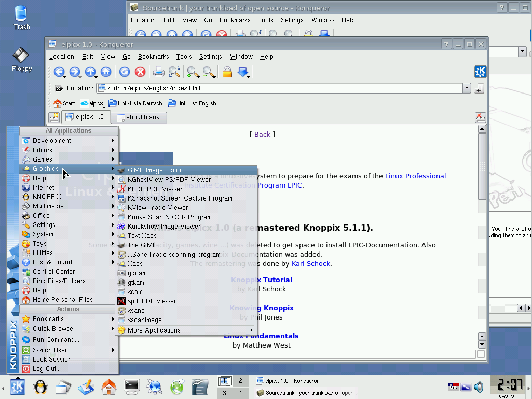Click the speaker volume tray icon
532x399 pixels.
pos(479,387)
